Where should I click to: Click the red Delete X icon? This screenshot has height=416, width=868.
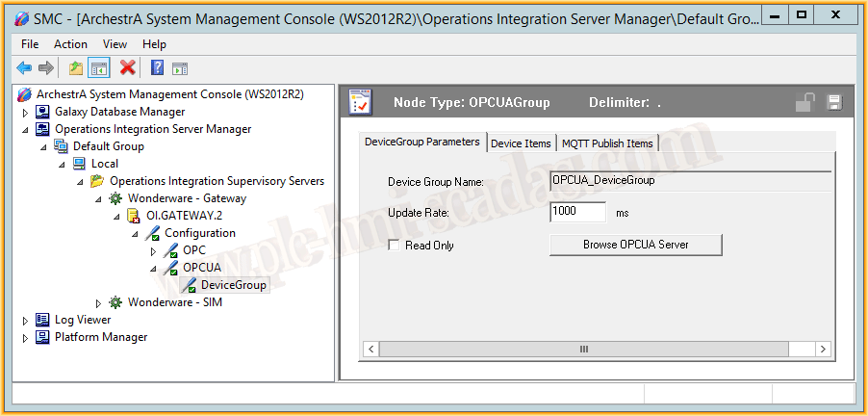tap(127, 67)
